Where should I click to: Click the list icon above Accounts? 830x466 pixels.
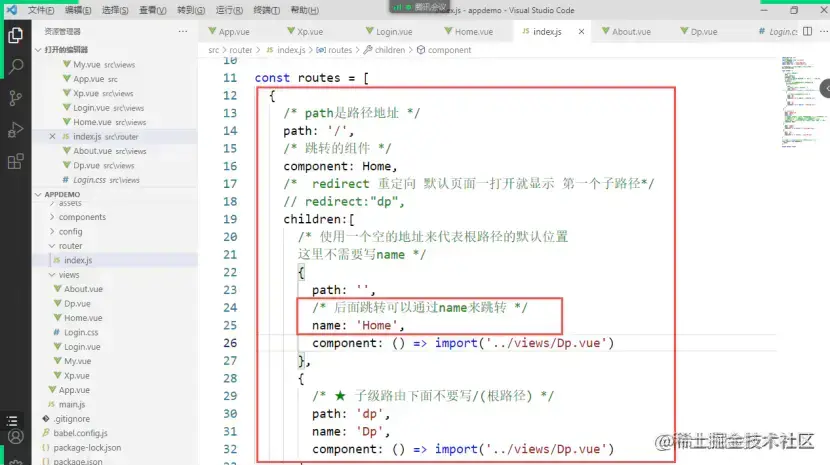[x=12, y=421]
